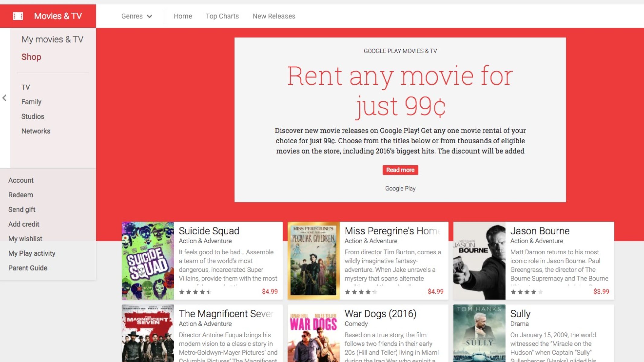
Task: Open the Redeem page
Action: [x=21, y=195]
